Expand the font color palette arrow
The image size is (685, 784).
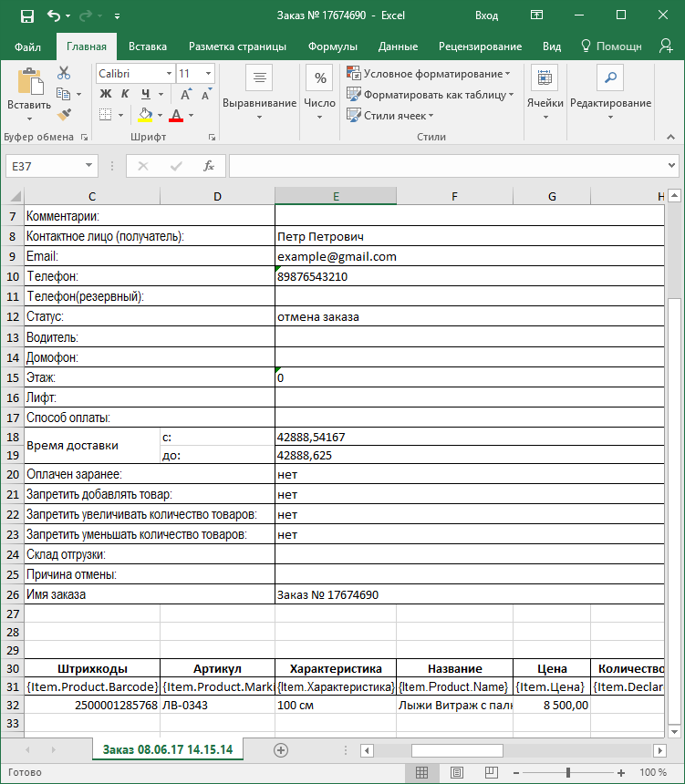pyautogui.click(x=191, y=116)
